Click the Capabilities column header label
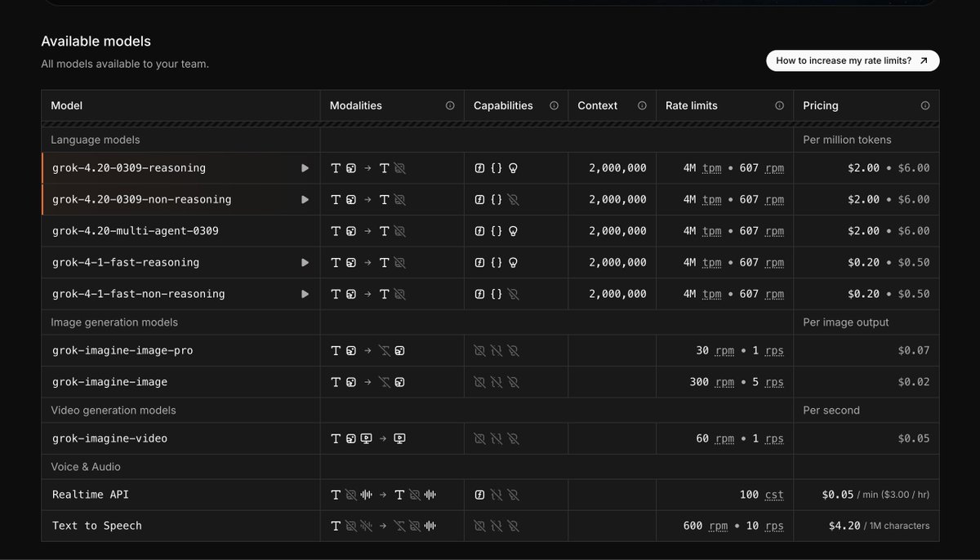The image size is (980, 560). coord(503,105)
